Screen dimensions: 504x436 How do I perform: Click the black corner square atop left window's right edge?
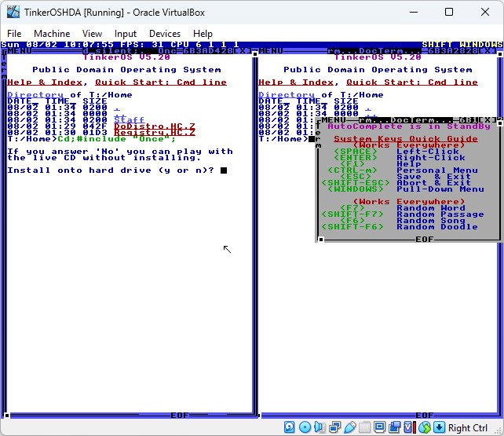255,54
